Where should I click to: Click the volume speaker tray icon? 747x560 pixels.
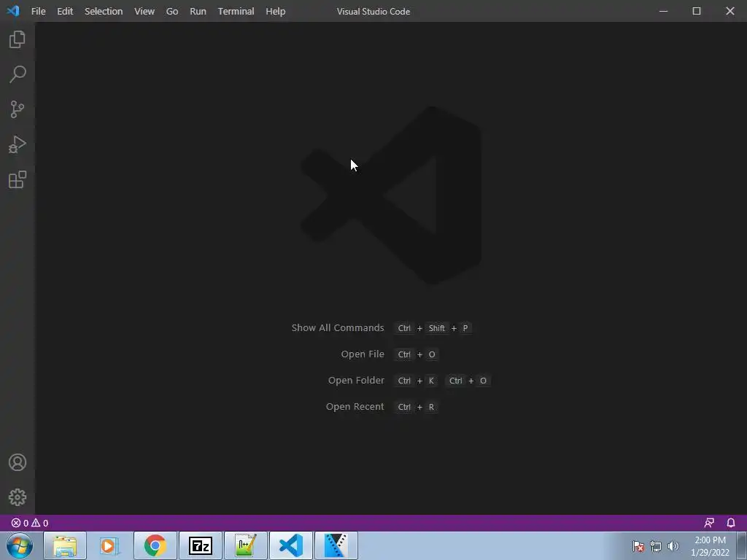673,546
